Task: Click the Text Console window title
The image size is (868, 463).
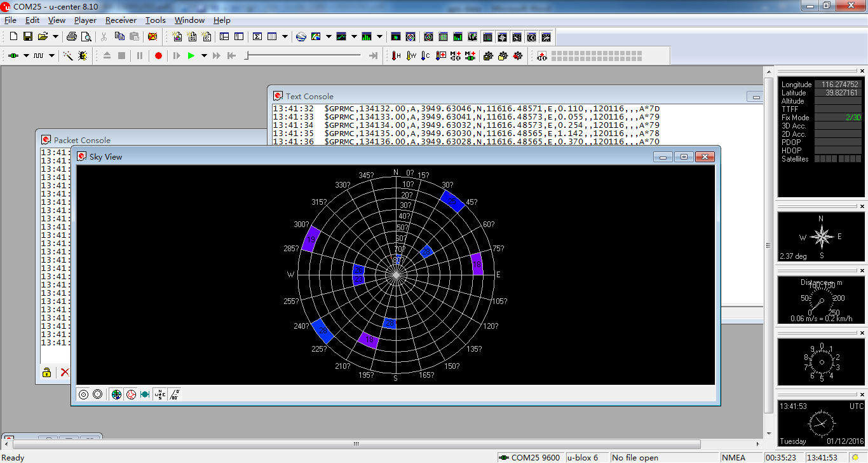Action: 309,97
